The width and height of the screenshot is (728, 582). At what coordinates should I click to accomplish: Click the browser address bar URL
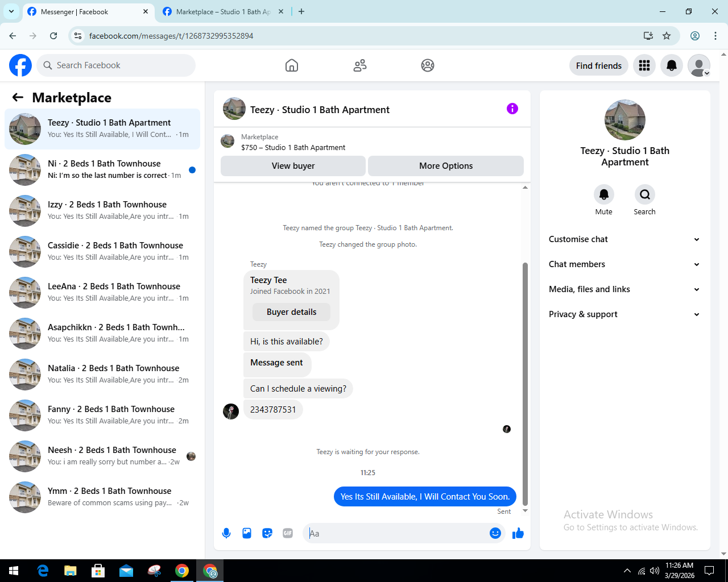point(171,36)
